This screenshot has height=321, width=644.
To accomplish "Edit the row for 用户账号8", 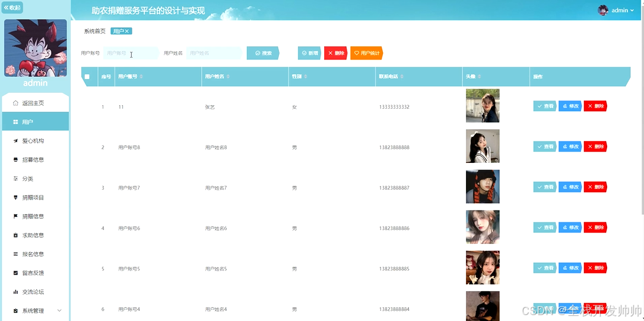I will click(570, 146).
